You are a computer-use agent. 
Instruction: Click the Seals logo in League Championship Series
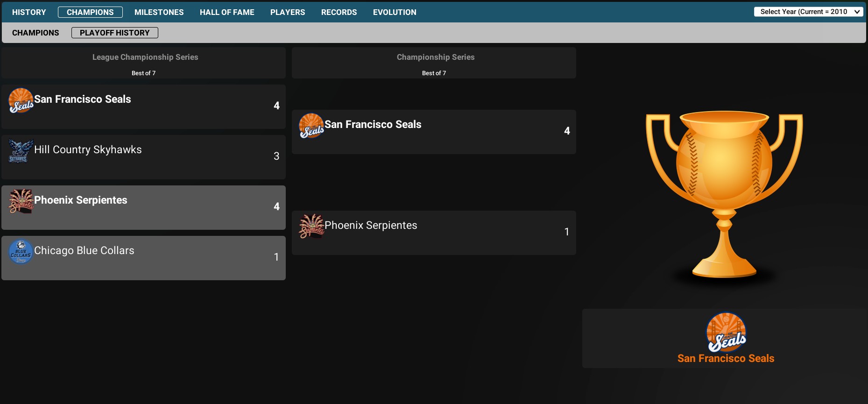coord(21,100)
